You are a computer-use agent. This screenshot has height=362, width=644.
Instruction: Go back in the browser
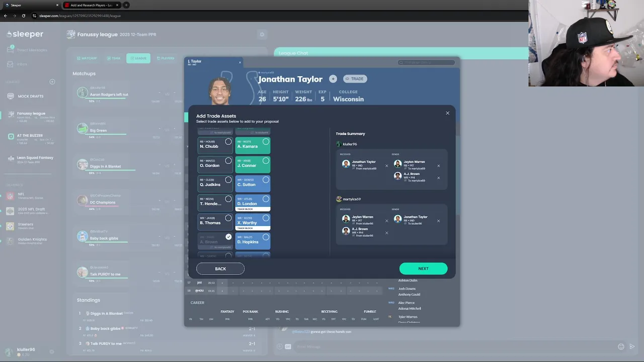[6, 16]
